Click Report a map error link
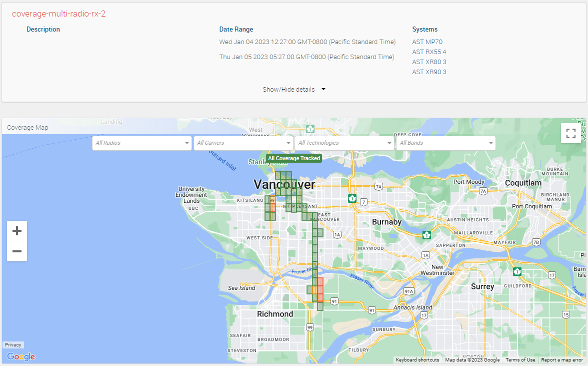The width and height of the screenshot is (588, 366). point(562,360)
